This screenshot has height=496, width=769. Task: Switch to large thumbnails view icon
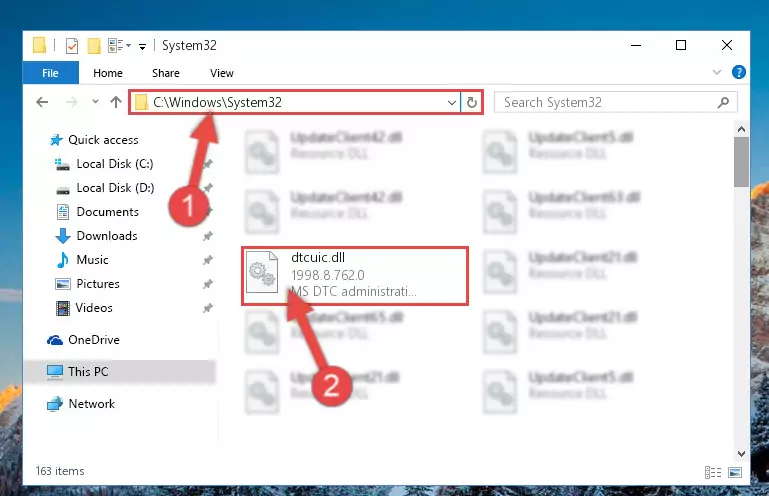735,472
